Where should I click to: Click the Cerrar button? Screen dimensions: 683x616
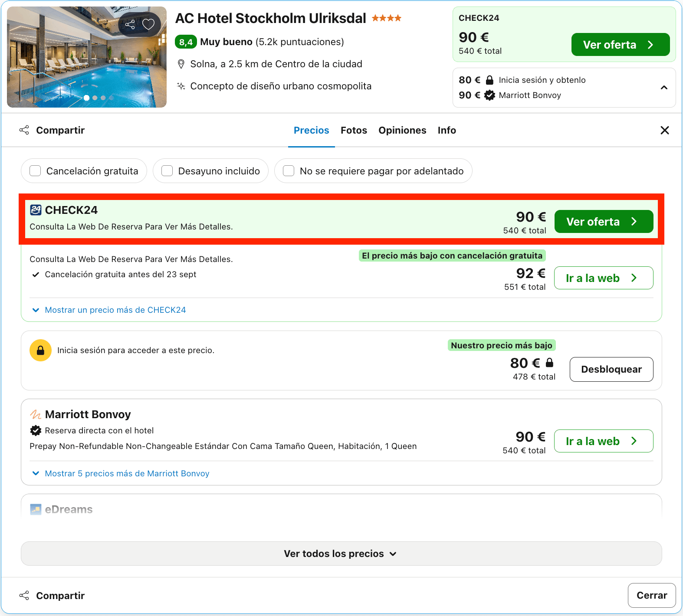(x=651, y=595)
